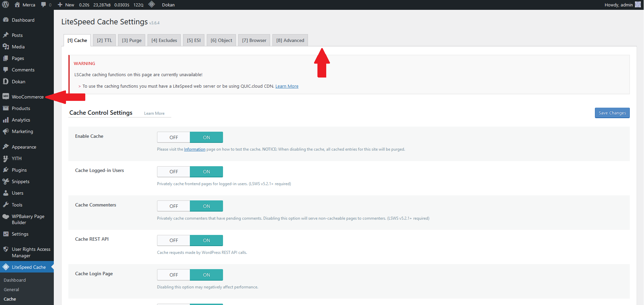
Task: Open the comments bubble icon in admin bar
Action: (44, 5)
